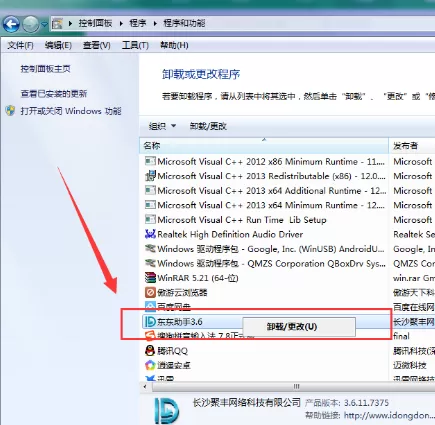Choose 卸载/更改(U) from context menu
Viewport: 435px width, 425px height.
(x=299, y=327)
